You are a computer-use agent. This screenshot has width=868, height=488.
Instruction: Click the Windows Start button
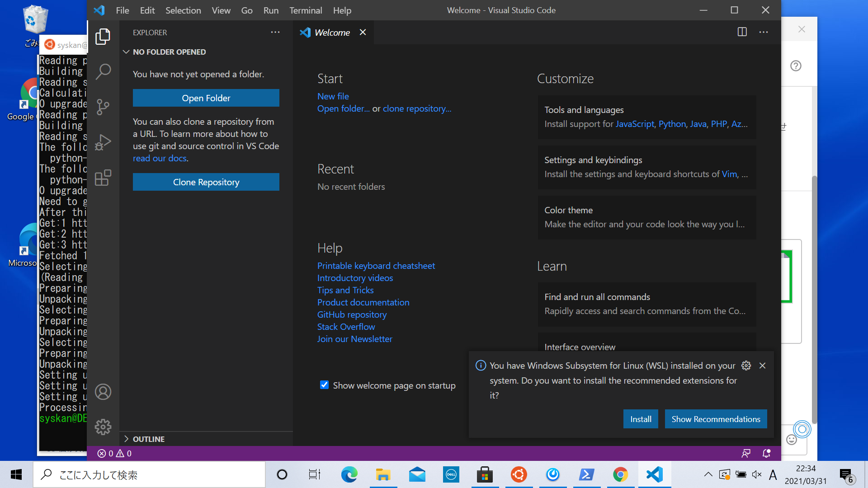pyautogui.click(x=16, y=474)
